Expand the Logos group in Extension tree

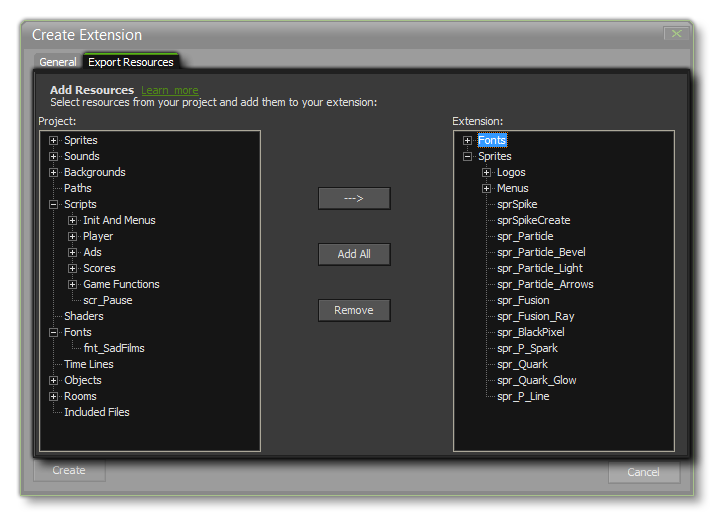tap(487, 173)
